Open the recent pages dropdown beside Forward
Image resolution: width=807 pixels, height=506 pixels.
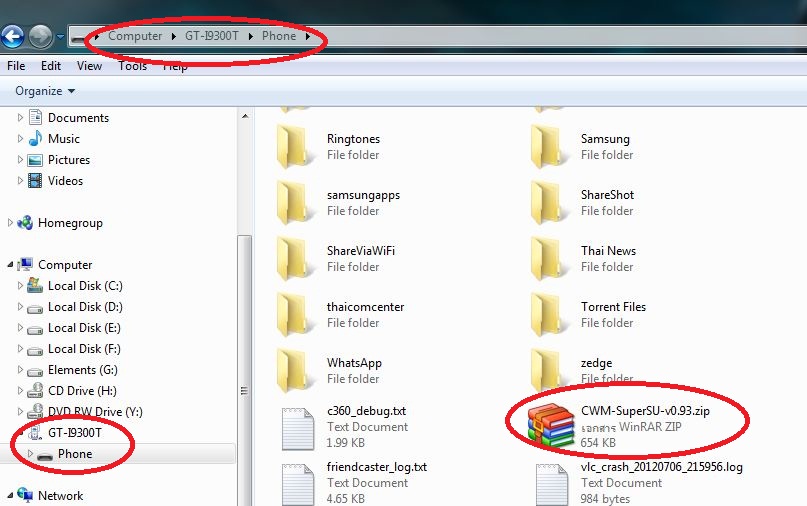60,37
